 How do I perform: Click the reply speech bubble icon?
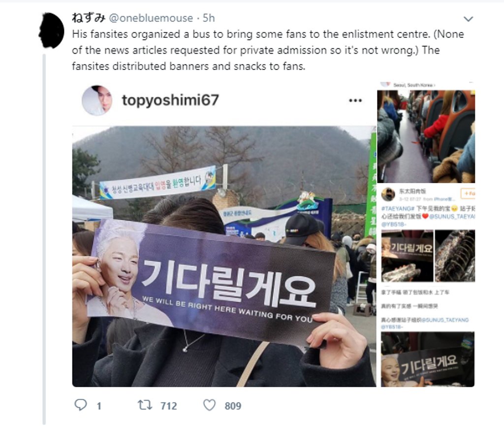click(81, 405)
